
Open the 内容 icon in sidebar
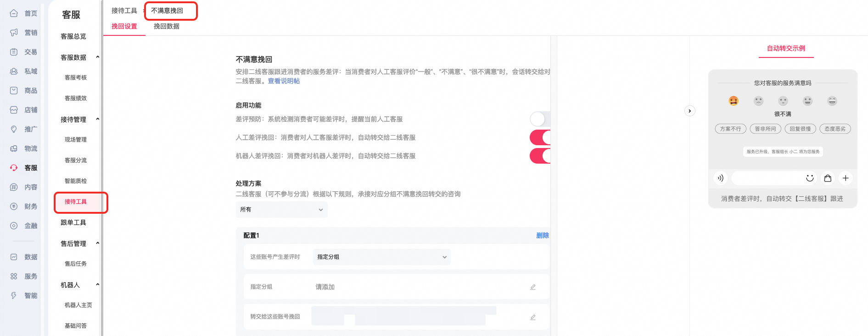tap(14, 187)
